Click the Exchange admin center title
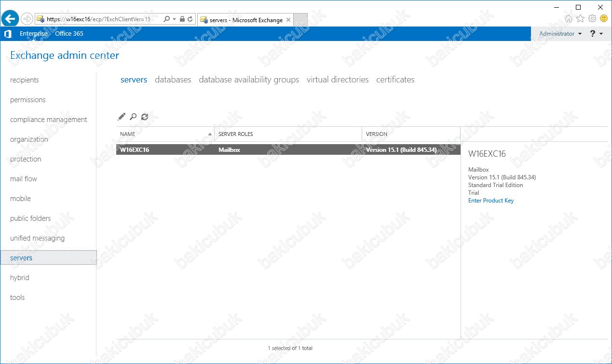 point(65,55)
